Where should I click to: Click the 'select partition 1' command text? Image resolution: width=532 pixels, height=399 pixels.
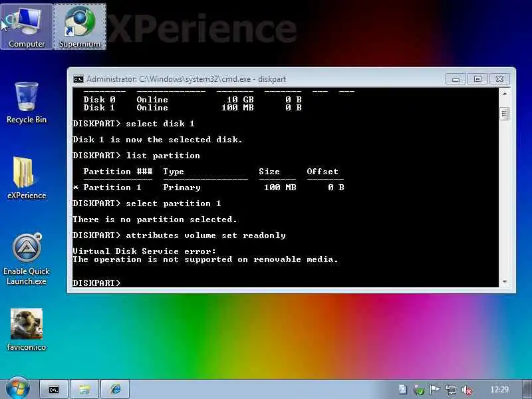coord(174,203)
